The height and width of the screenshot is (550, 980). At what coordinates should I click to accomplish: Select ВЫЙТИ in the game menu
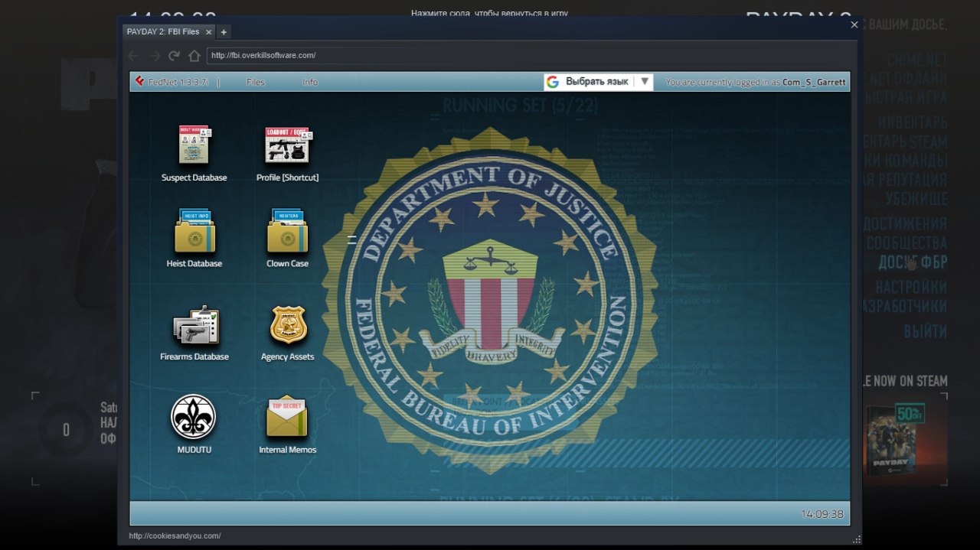926,331
